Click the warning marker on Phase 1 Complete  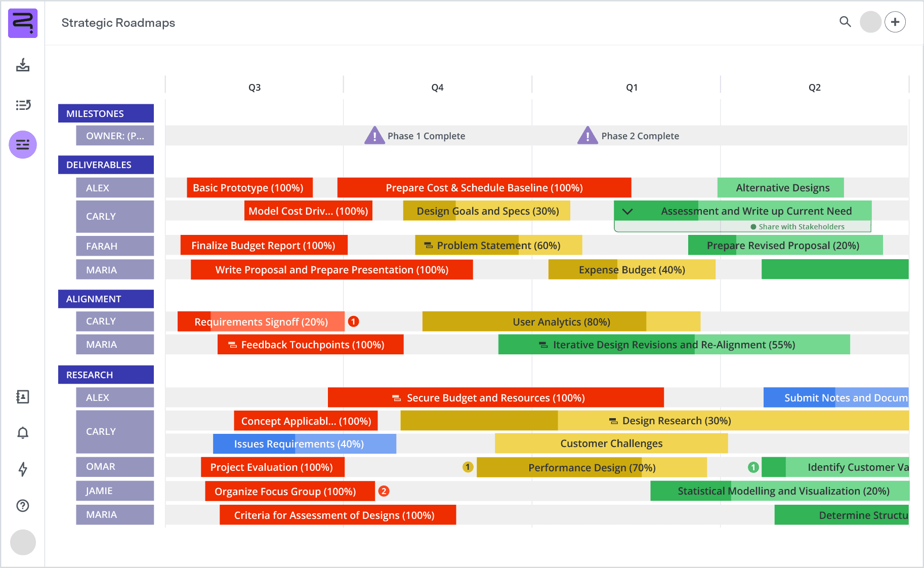374,135
